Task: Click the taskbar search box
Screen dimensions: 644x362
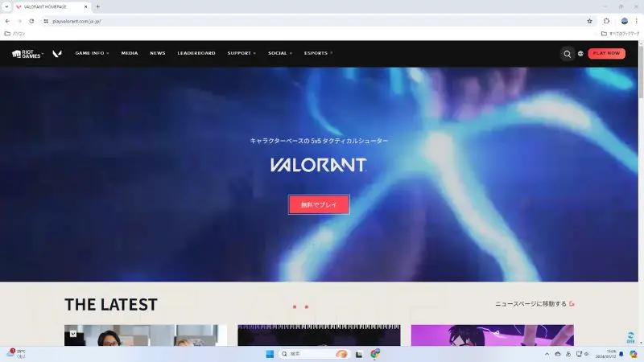Action: (x=315, y=354)
